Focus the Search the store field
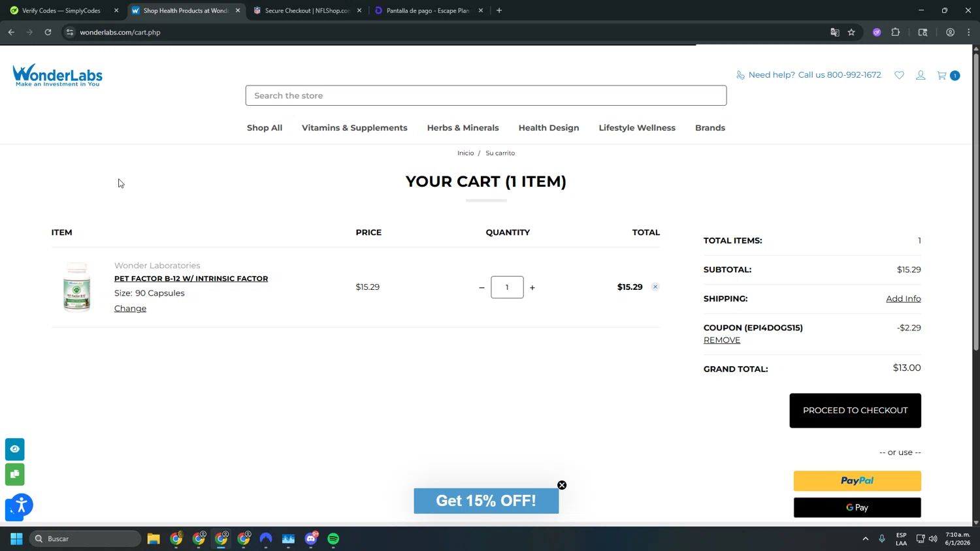Image resolution: width=980 pixels, height=551 pixels. [x=486, y=95]
